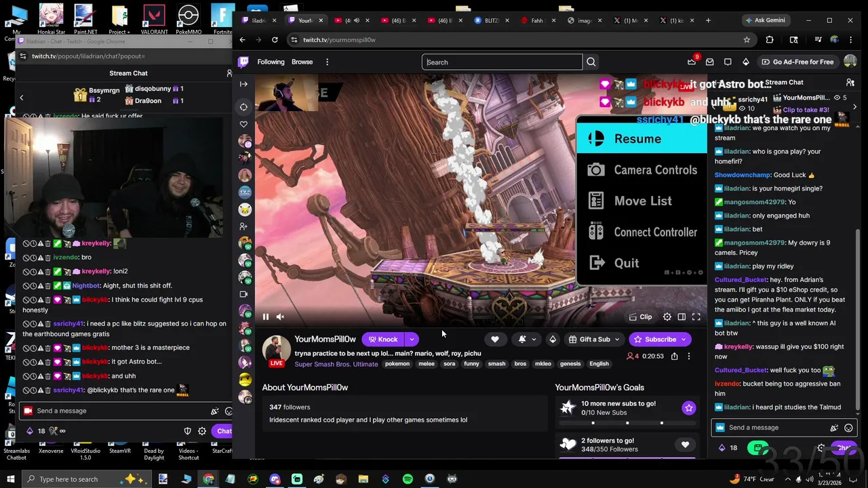
Task: Go back arrow in popout gift leaderboard
Action: (x=21, y=98)
